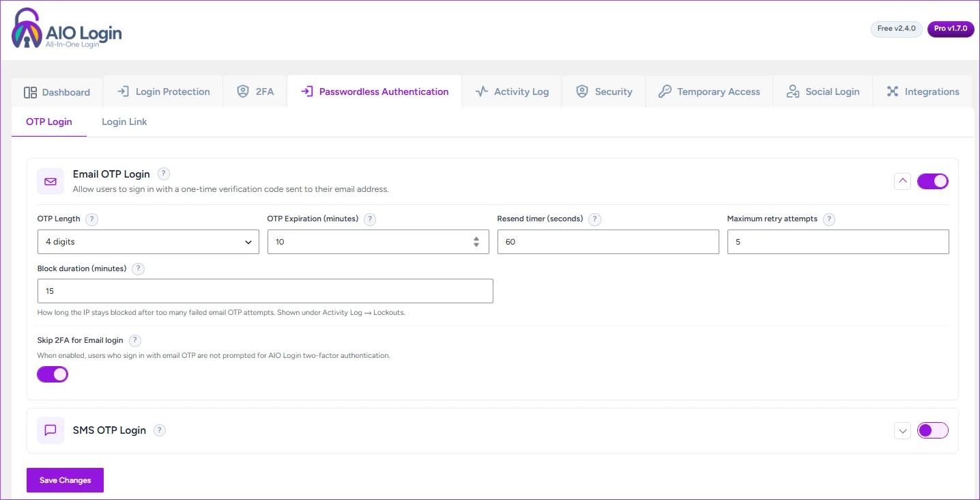Click the Integrations tab network icon

coord(893,92)
